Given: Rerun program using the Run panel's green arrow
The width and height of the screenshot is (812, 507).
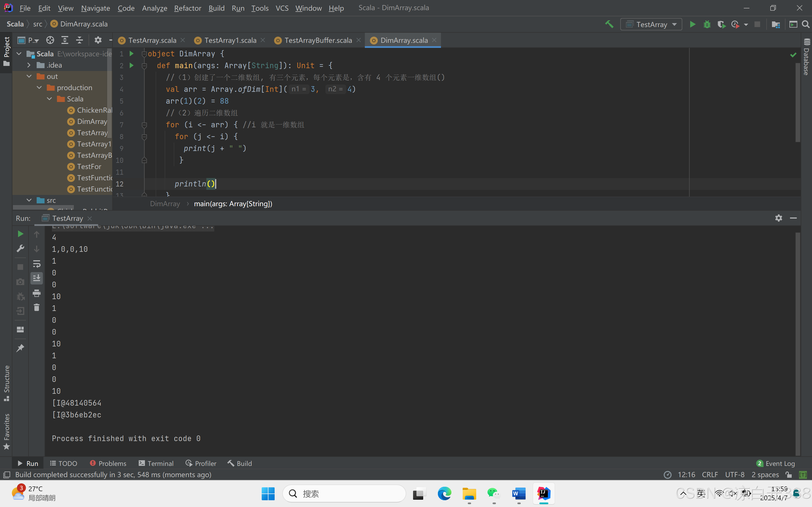Looking at the screenshot, I should (20, 234).
